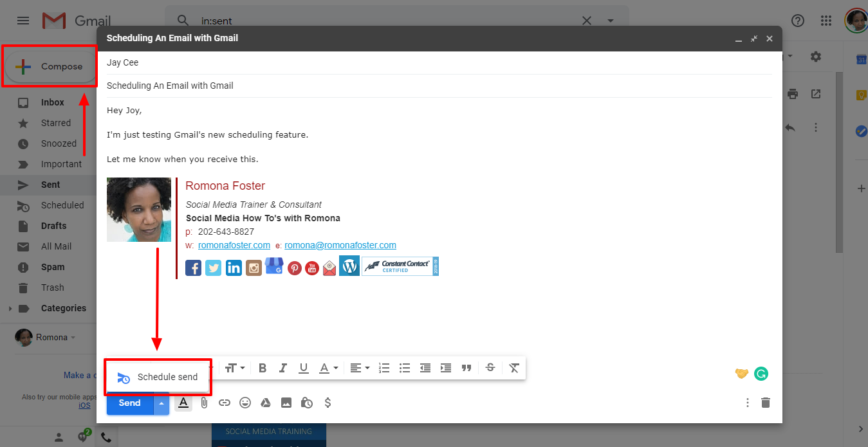Open romonafoster.com website link
This screenshot has width=868, height=447.
234,245
